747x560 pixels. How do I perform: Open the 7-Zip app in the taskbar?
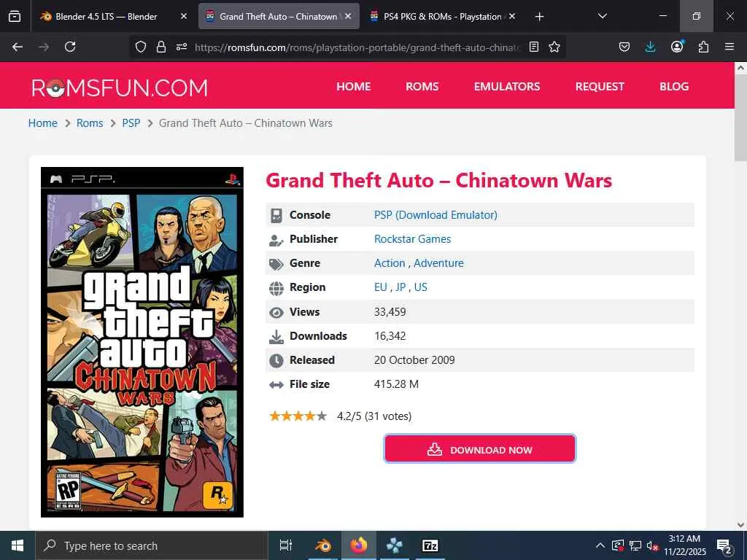point(430,545)
